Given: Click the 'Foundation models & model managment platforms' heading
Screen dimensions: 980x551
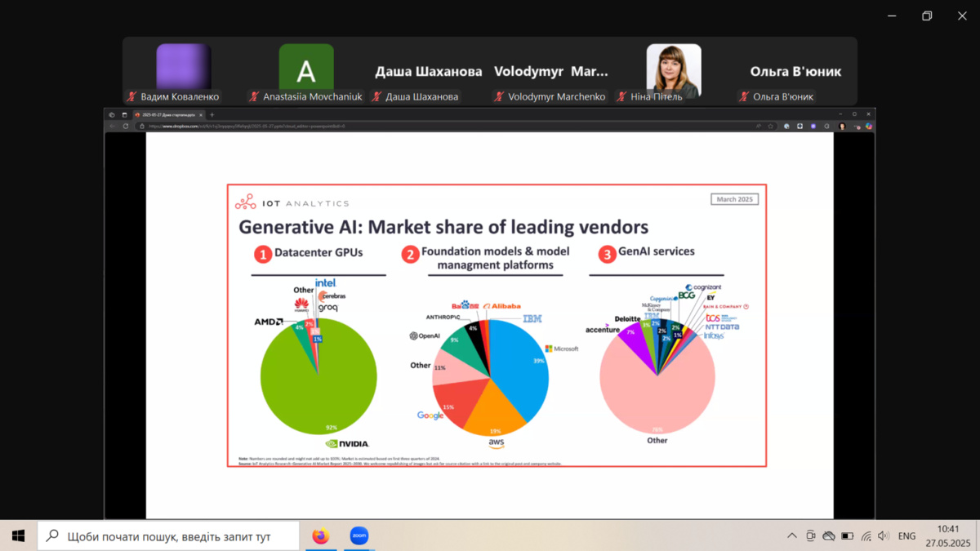Looking at the screenshot, I should point(495,258).
